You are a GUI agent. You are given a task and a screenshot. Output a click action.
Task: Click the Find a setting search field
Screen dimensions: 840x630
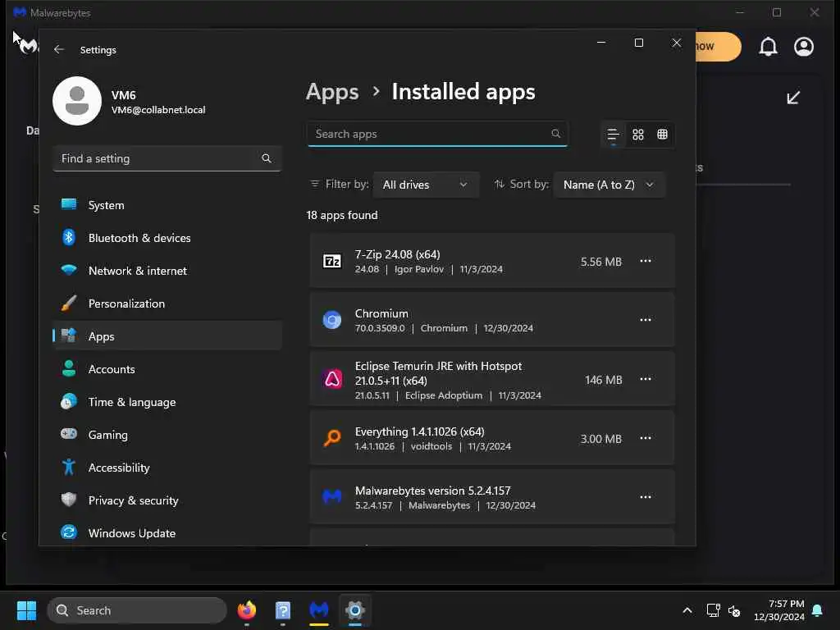tap(167, 158)
